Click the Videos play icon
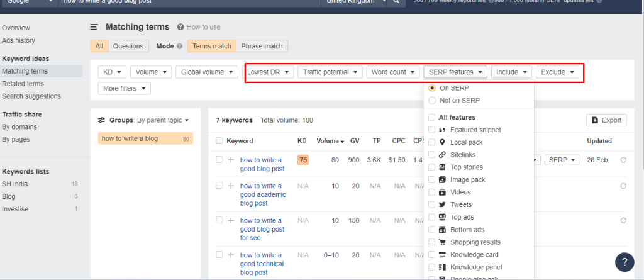 pyautogui.click(x=442, y=193)
